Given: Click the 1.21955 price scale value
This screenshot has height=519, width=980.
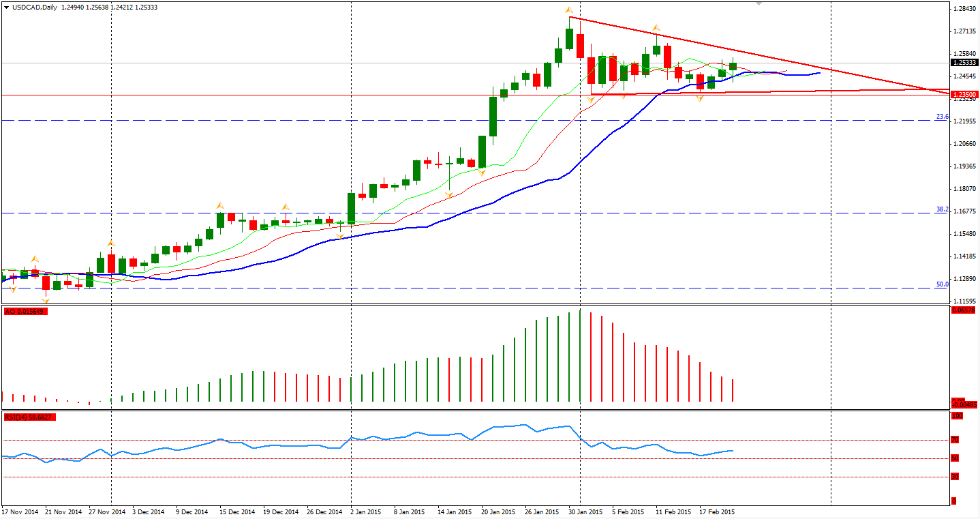Looking at the screenshot, I should (x=966, y=121).
